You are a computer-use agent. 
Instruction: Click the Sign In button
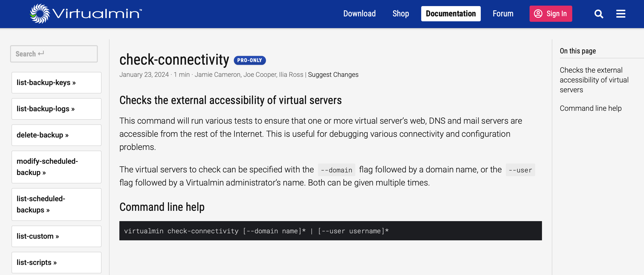click(550, 14)
